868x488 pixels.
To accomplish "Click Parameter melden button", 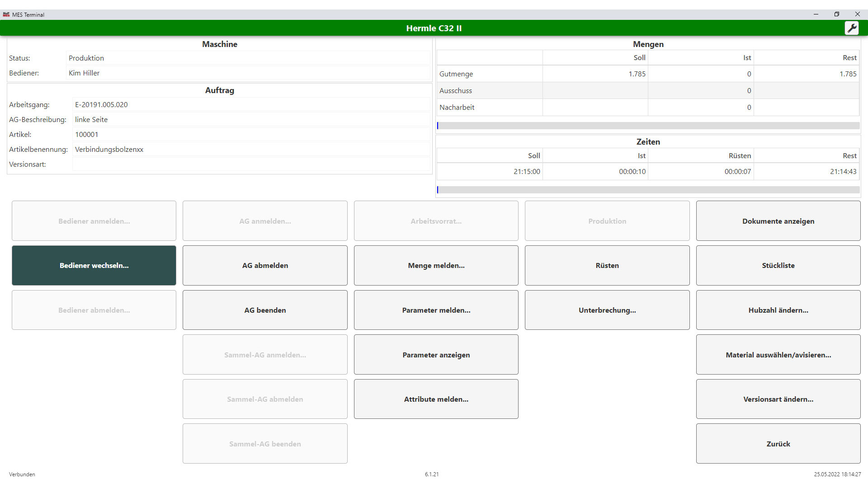I will (436, 310).
